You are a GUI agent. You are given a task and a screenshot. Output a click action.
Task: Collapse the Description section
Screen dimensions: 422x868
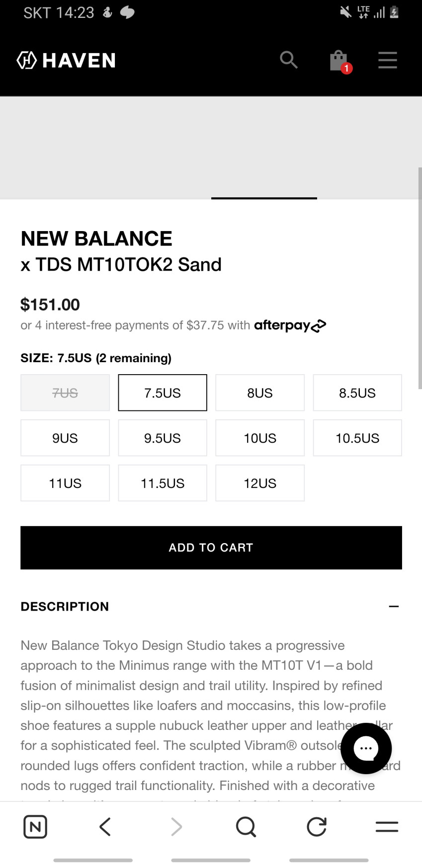click(x=394, y=607)
